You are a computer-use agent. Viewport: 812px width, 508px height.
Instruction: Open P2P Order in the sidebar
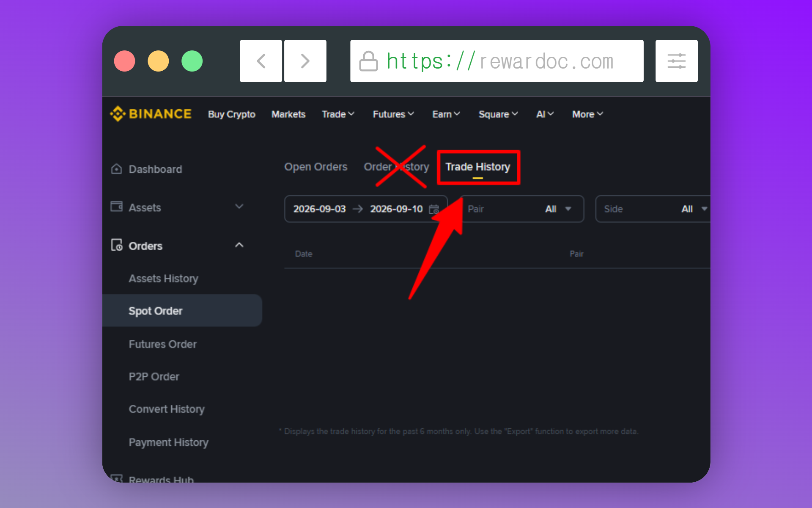pyautogui.click(x=154, y=376)
